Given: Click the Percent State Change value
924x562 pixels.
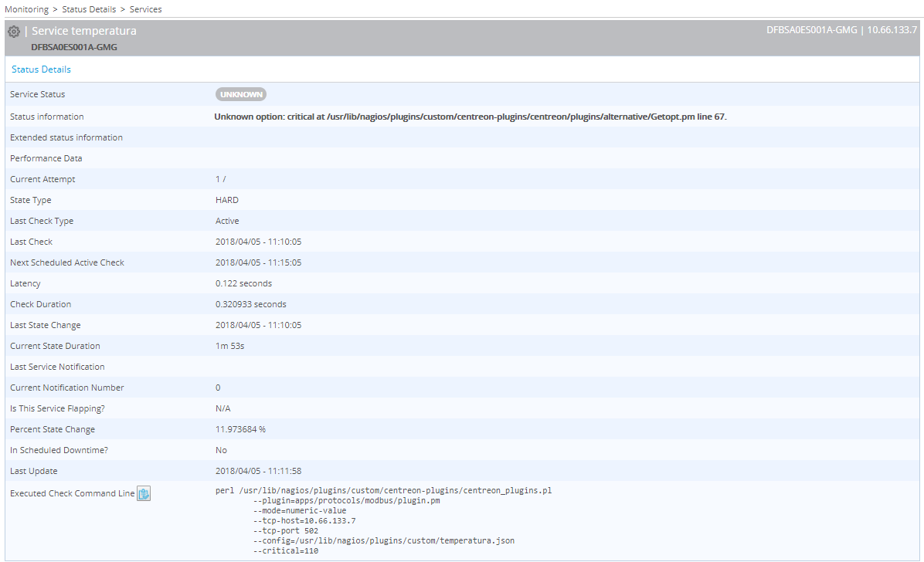Looking at the screenshot, I should click(240, 428).
